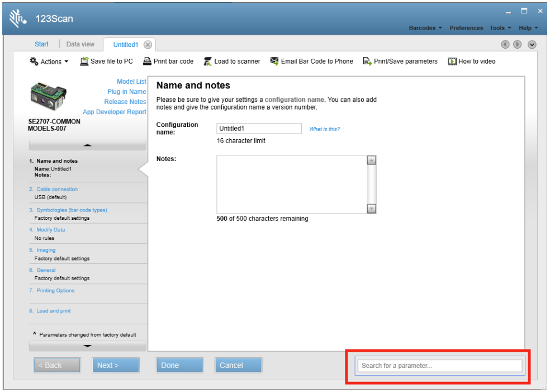Open the Plug-in Name link
This screenshot has width=550, height=392.
pyautogui.click(x=127, y=92)
